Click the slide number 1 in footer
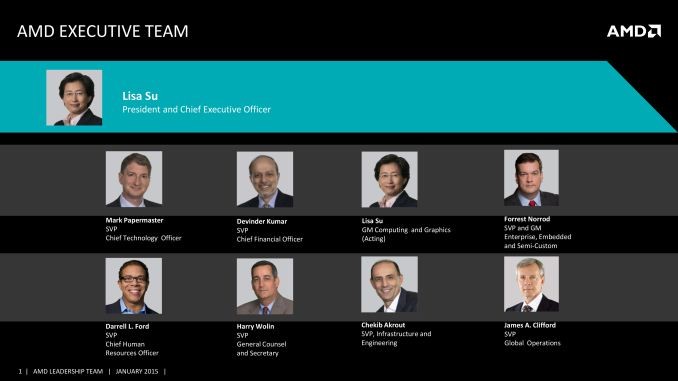This screenshot has width=678, height=381. pos(20,371)
